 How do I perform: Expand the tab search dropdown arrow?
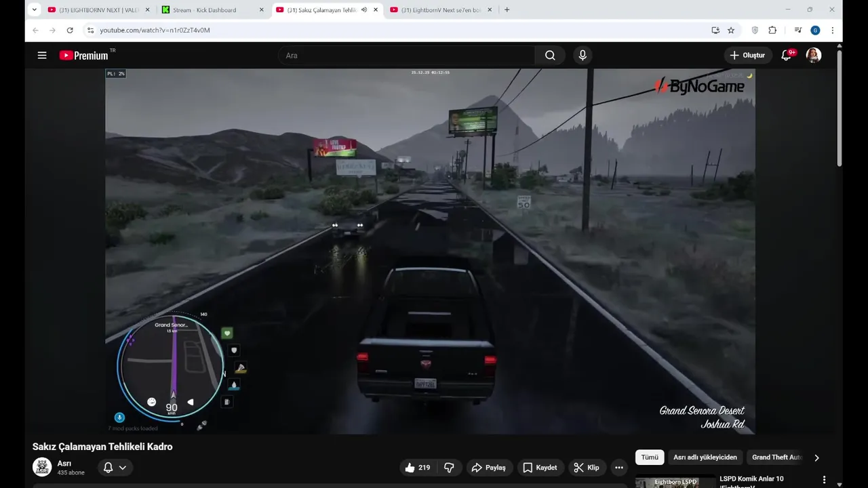(34, 10)
